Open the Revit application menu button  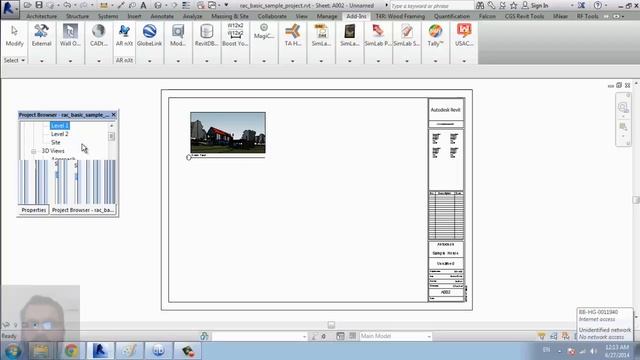(x=9, y=7)
